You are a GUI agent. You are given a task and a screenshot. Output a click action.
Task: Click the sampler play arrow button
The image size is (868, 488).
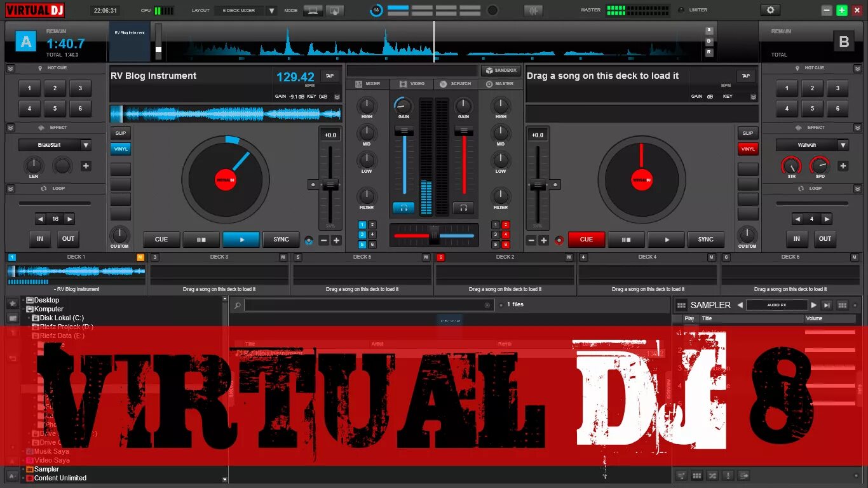(x=814, y=305)
